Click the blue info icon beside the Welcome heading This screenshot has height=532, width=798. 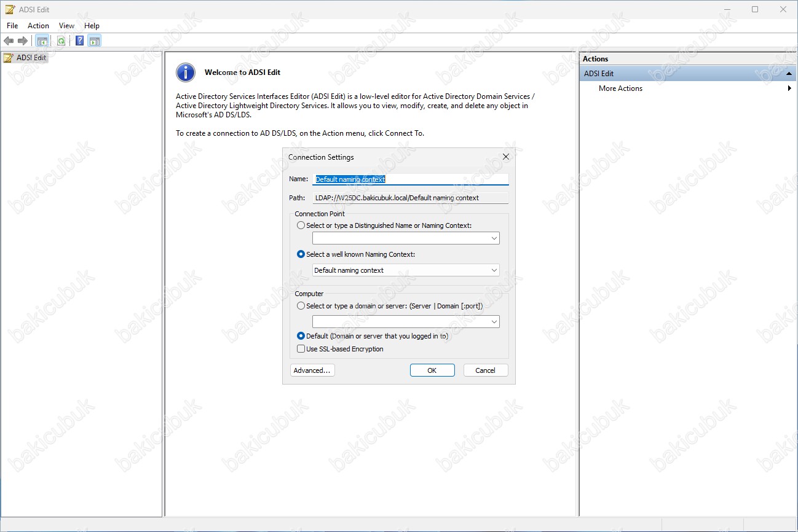coord(186,72)
